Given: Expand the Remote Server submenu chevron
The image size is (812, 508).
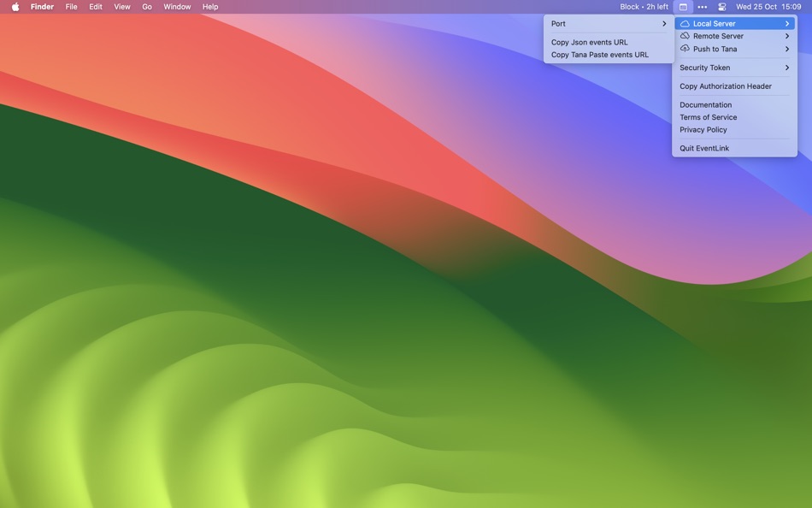Looking at the screenshot, I should pyautogui.click(x=787, y=36).
